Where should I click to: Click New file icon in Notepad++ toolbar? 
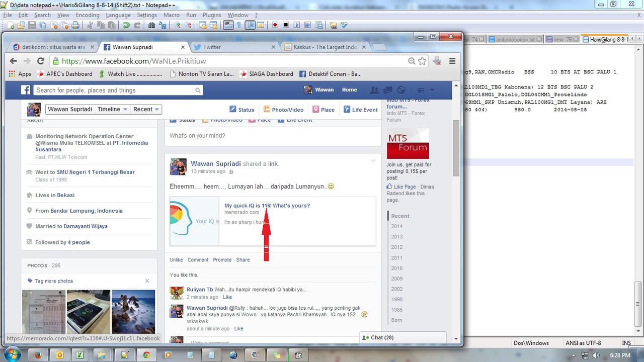click(11, 25)
